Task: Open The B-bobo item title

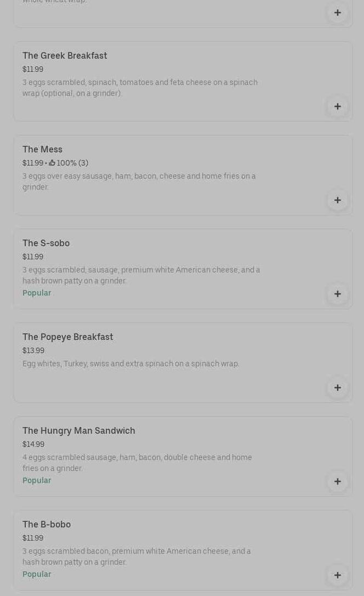Action: (x=47, y=525)
